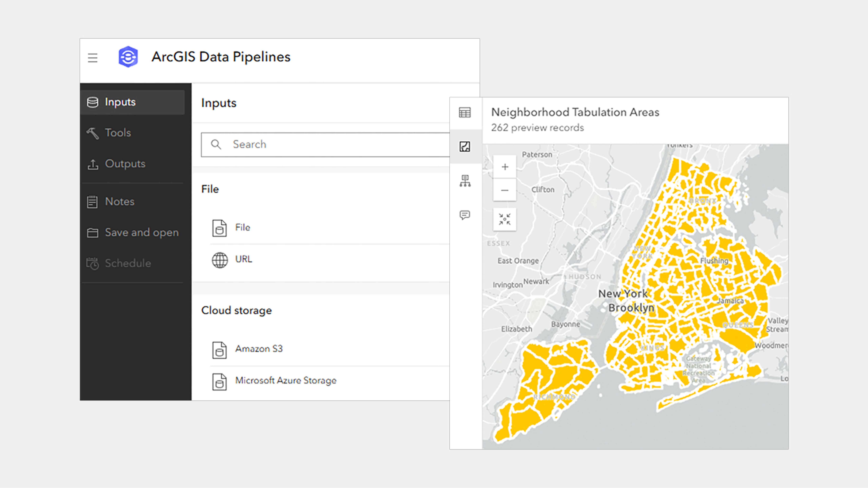The width and height of the screenshot is (868, 488).
Task: Click the 'Jamaica' label on map
Action: [x=731, y=301]
